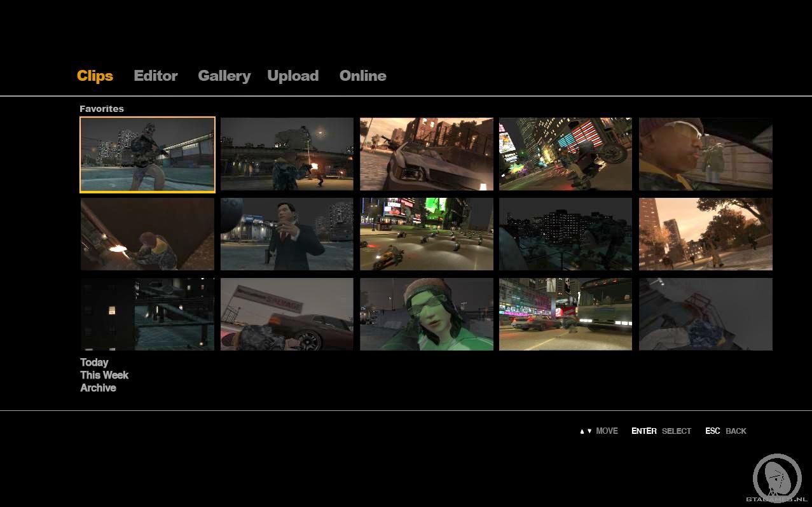This screenshot has height=507, width=812.
Task: Open the night street gunfire clip
Action: point(287,154)
